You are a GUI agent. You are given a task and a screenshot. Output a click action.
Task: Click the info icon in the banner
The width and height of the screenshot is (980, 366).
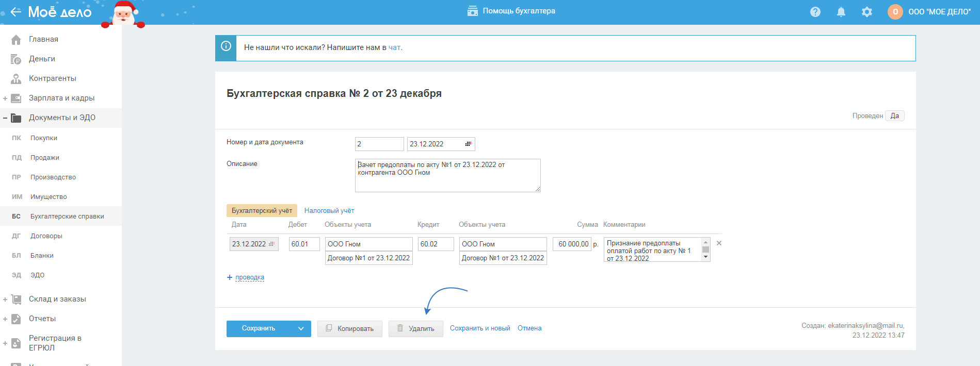click(x=226, y=46)
